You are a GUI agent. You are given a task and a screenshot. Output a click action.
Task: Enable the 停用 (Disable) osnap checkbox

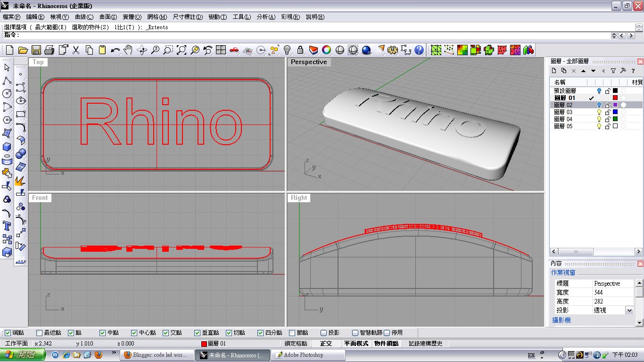(x=387, y=333)
